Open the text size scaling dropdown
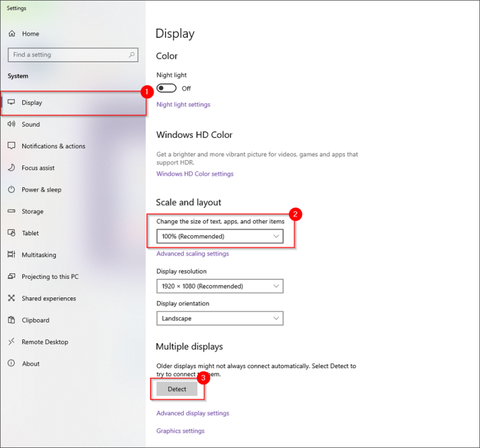The width and height of the screenshot is (480, 448). coord(220,236)
